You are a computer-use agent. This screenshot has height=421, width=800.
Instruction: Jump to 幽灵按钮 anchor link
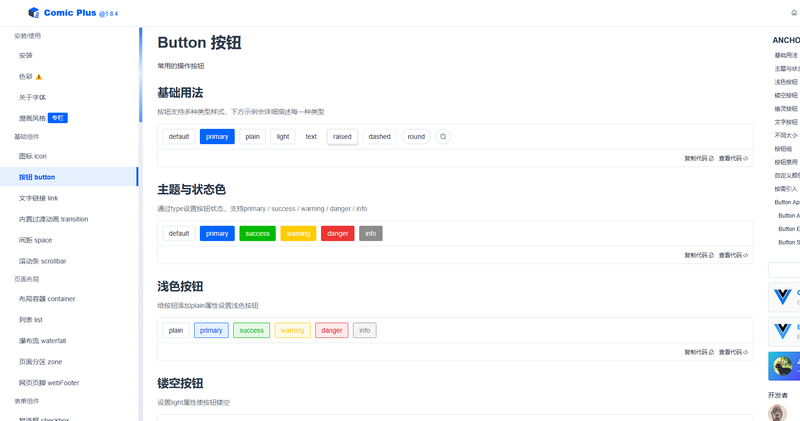[x=786, y=109]
